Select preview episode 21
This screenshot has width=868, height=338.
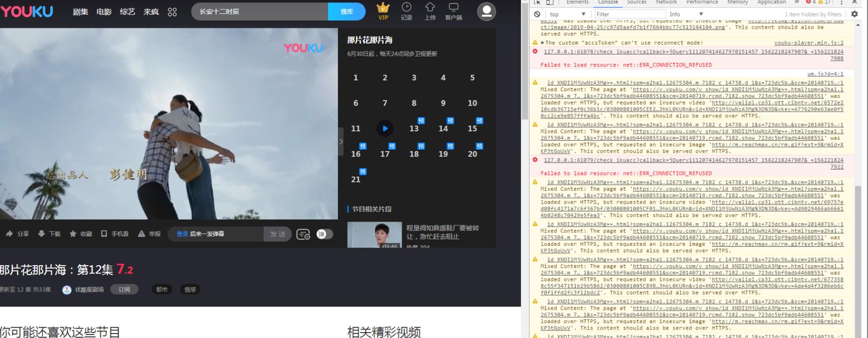click(x=355, y=179)
